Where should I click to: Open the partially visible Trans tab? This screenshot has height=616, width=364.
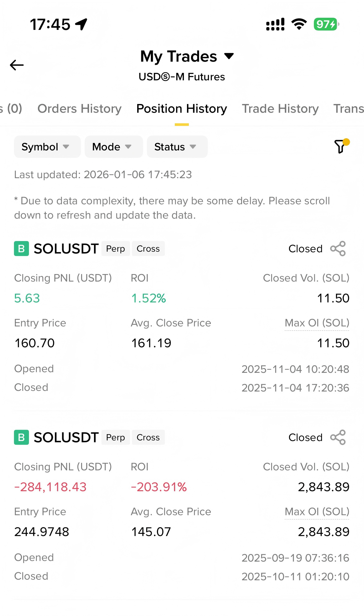click(348, 109)
